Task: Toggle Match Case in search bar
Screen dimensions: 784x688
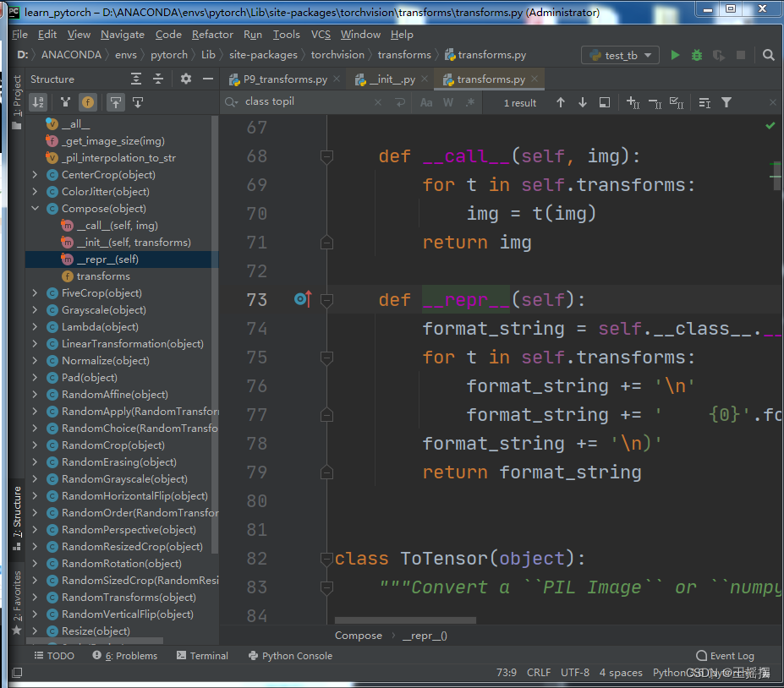Action: pyautogui.click(x=426, y=102)
